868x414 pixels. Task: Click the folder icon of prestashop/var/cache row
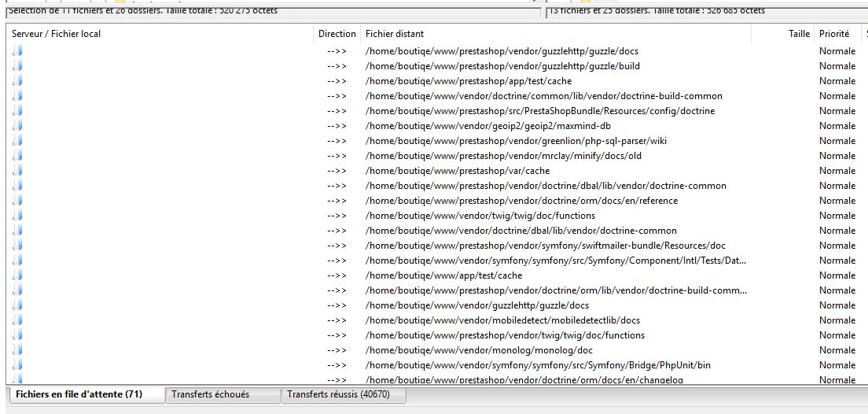point(17,171)
